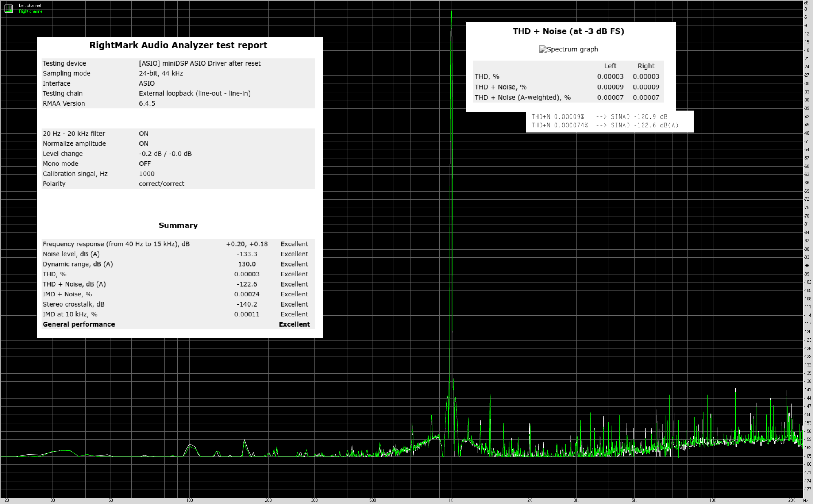Click the Summary THD value '0.00003'

247,274
